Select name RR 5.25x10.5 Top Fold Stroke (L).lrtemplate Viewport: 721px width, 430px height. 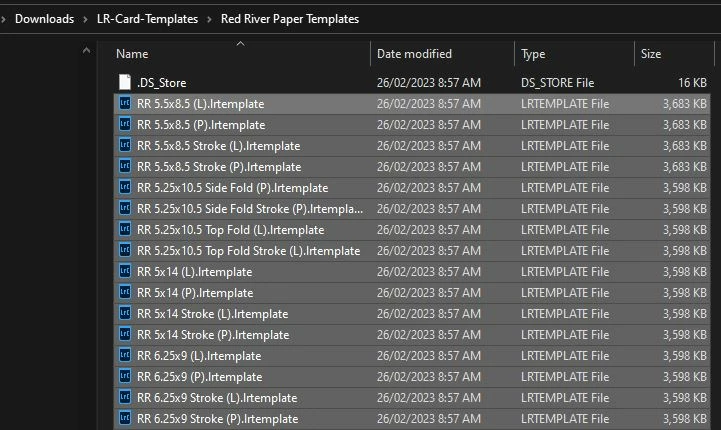(248, 251)
